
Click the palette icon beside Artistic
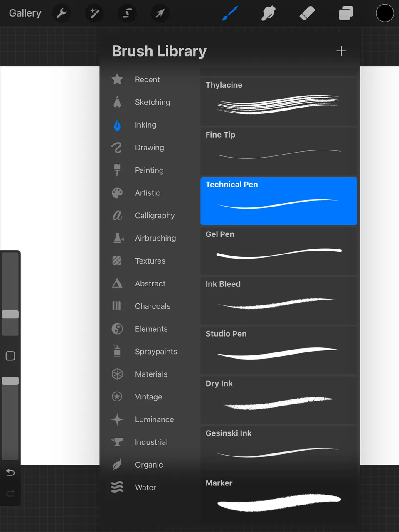117,193
